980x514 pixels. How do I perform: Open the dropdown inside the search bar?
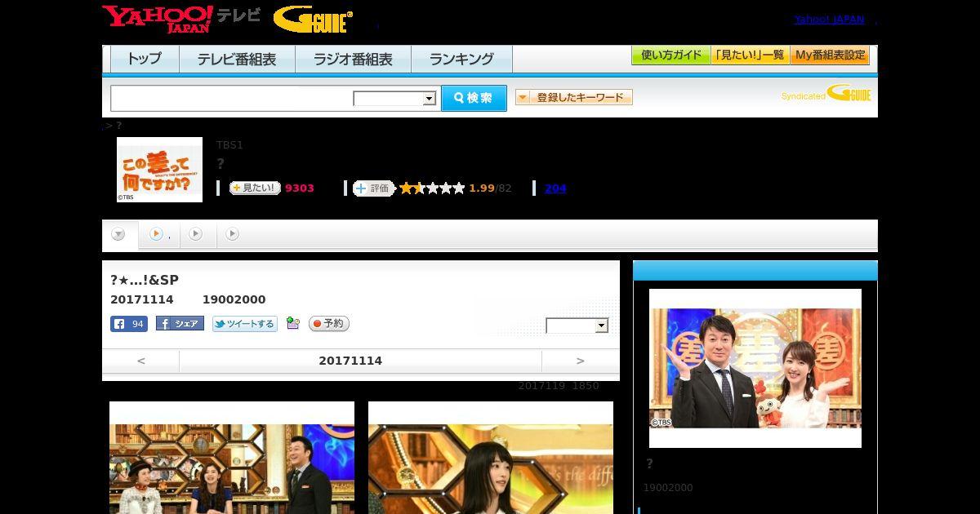pos(394,99)
